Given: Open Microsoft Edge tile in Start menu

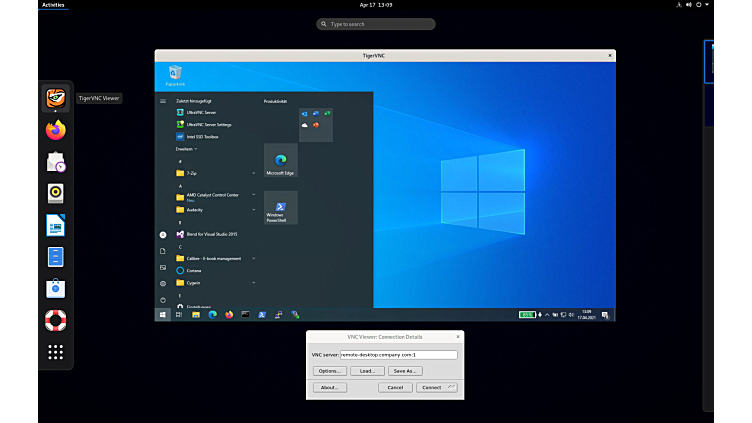Looking at the screenshot, I should pyautogui.click(x=281, y=160).
